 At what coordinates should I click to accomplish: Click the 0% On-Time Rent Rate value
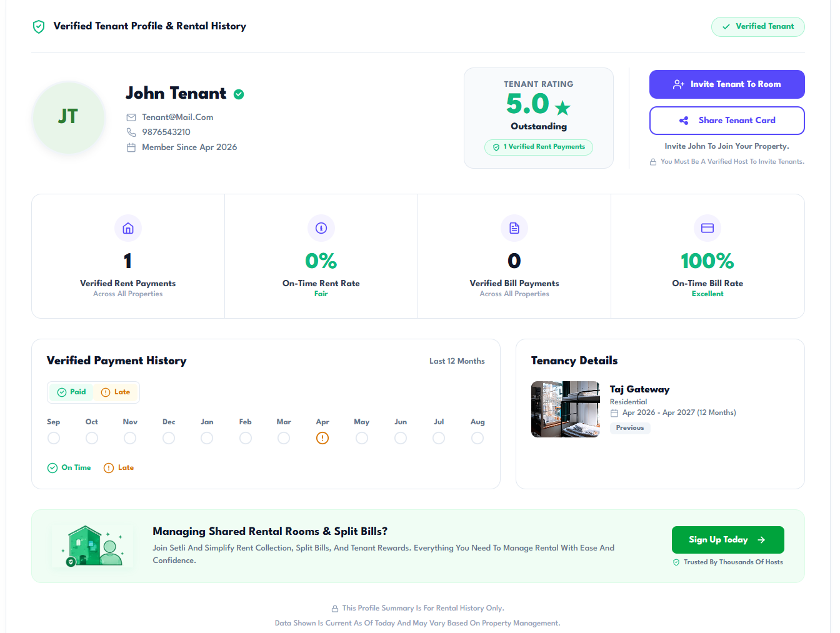321,261
